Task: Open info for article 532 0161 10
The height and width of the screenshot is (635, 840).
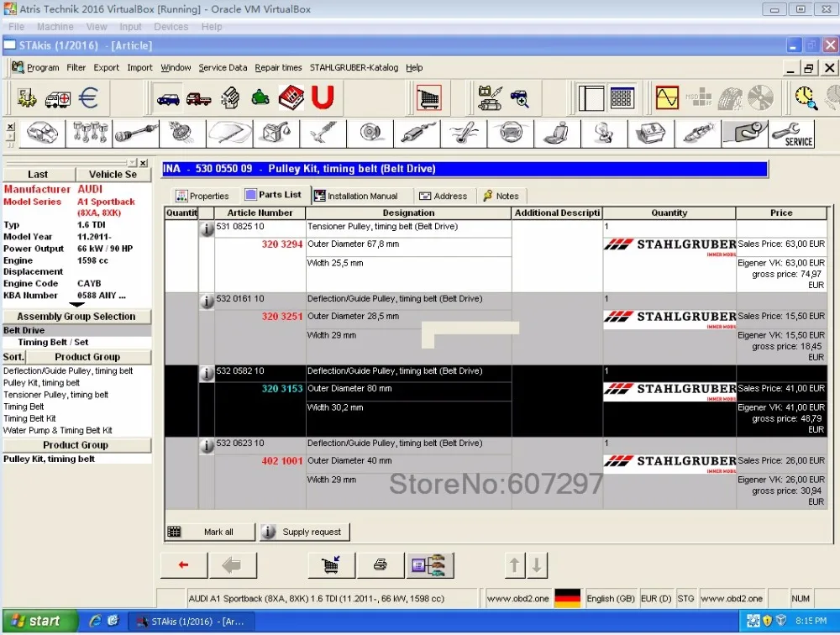Action: (x=207, y=302)
